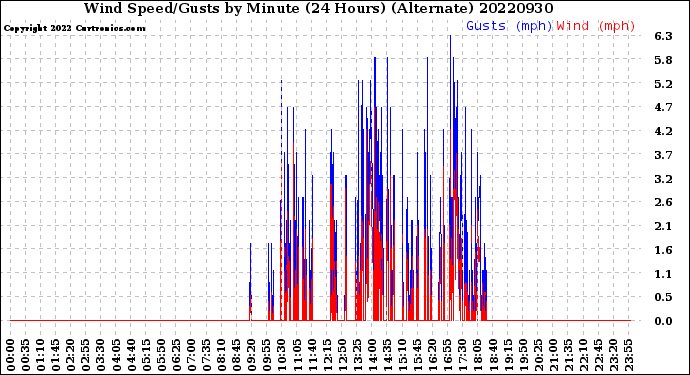Click the 20:25 time label
This screenshot has height=375, width=690.
point(537,355)
